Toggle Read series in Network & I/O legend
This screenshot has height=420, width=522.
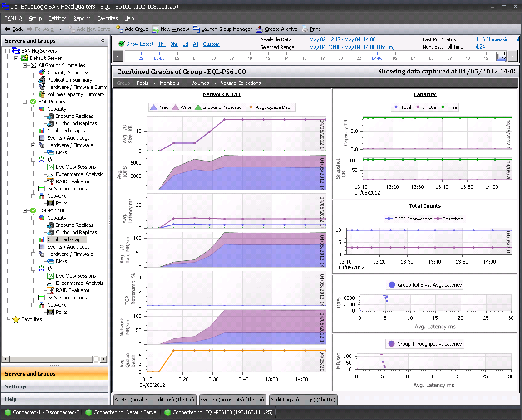coord(159,107)
